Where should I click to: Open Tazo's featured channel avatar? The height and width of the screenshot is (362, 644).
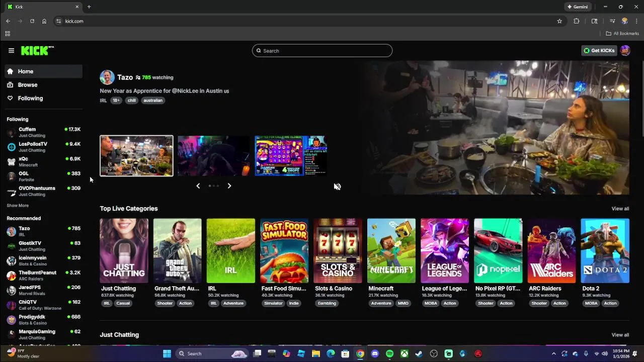click(x=107, y=77)
